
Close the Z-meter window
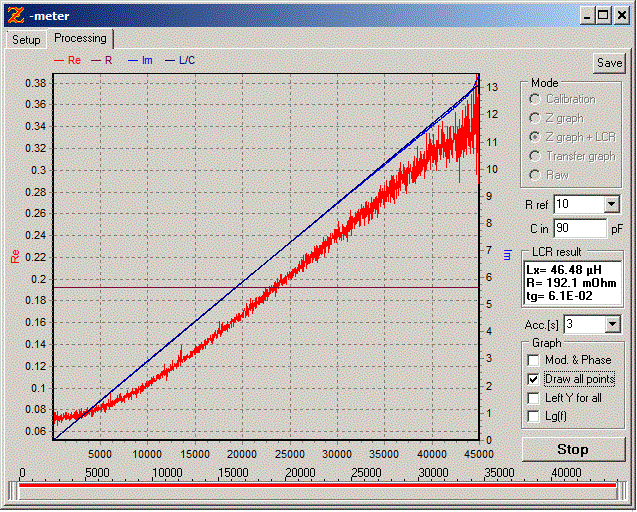pyautogui.click(x=622, y=16)
